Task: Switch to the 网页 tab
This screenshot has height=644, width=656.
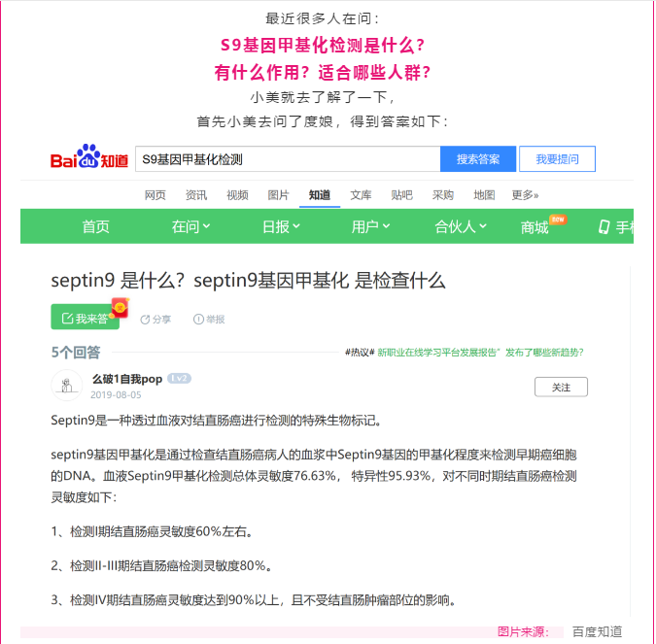Action: (x=155, y=195)
